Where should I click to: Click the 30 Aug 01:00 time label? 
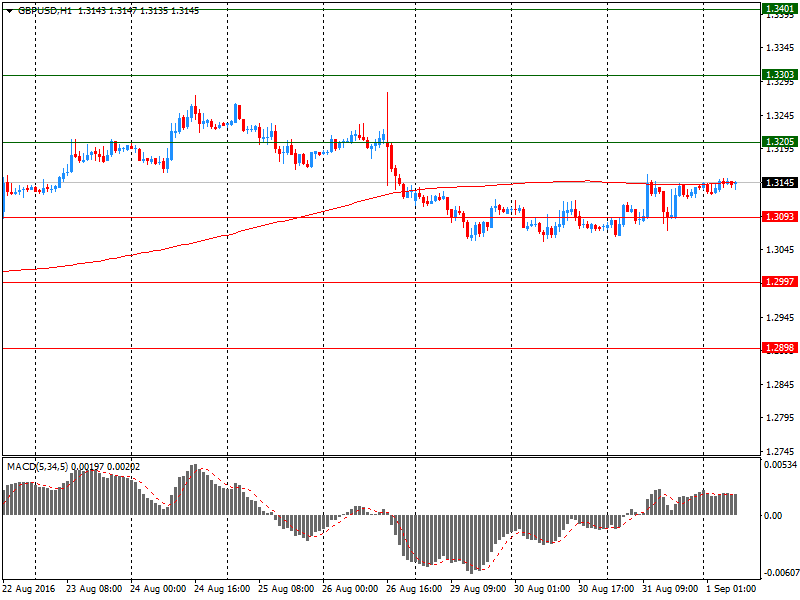point(542,589)
